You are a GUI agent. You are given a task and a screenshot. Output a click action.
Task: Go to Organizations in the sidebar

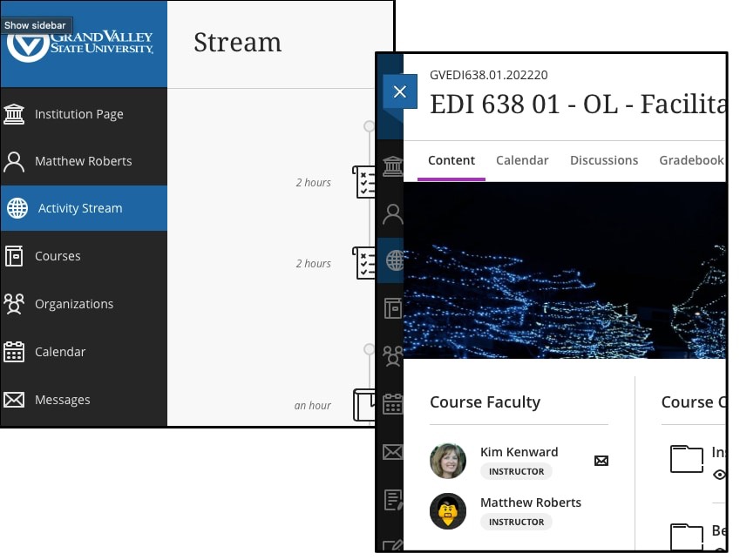coord(73,304)
